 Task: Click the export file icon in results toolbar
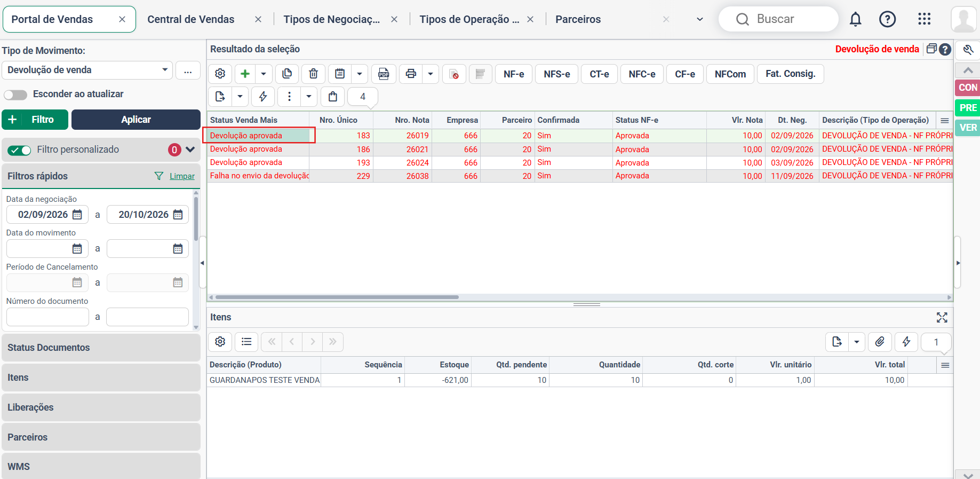coord(220,97)
